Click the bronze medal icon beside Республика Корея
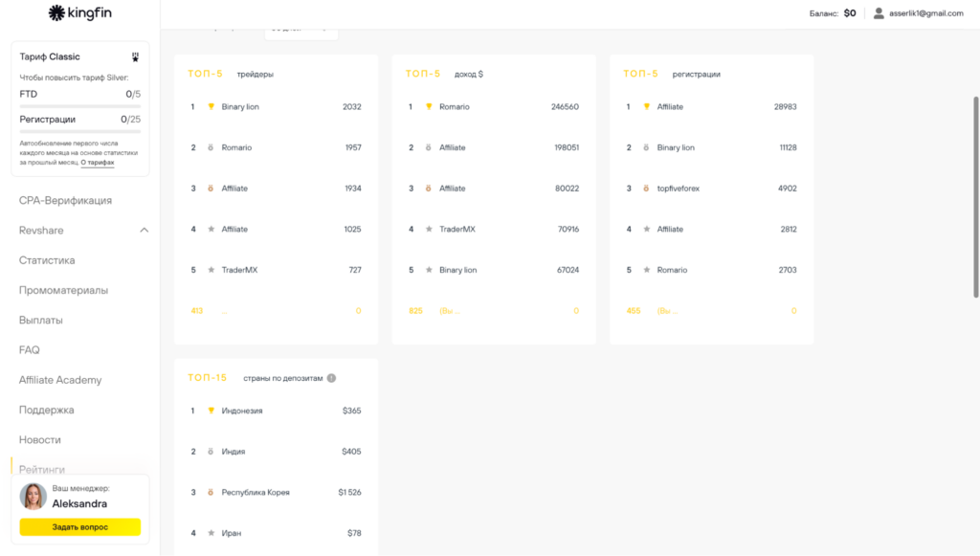The width and height of the screenshot is (980, 556). (x=211, y=492)
